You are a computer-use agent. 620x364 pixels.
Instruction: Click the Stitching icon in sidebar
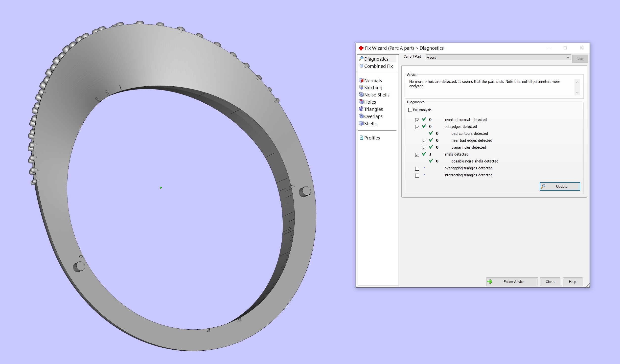(361, 88)
